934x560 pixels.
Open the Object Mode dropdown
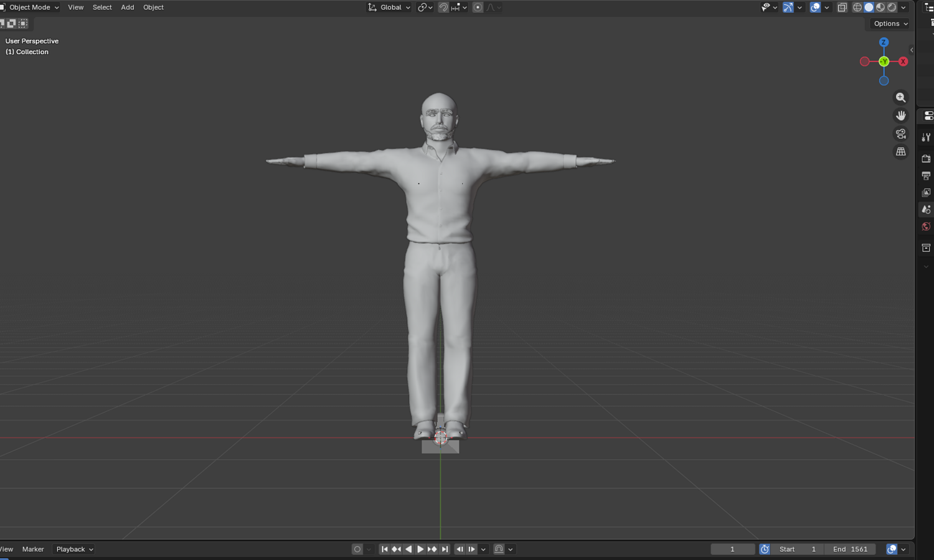tap(31, 7)
